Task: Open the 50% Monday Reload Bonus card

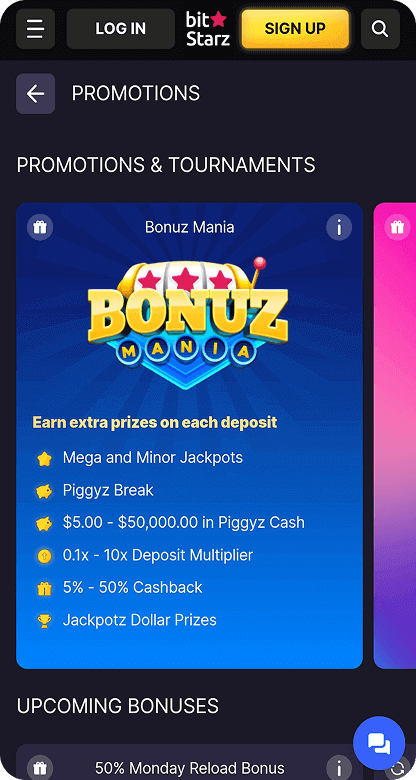Action: [x=190, y=762]
